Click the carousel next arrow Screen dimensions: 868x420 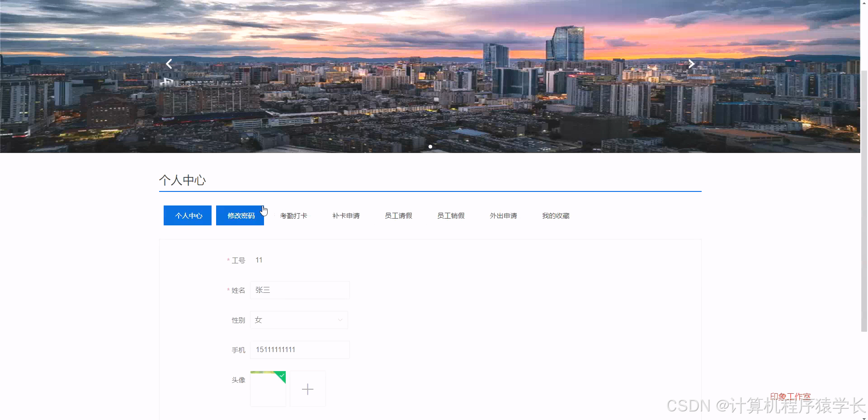691,64
